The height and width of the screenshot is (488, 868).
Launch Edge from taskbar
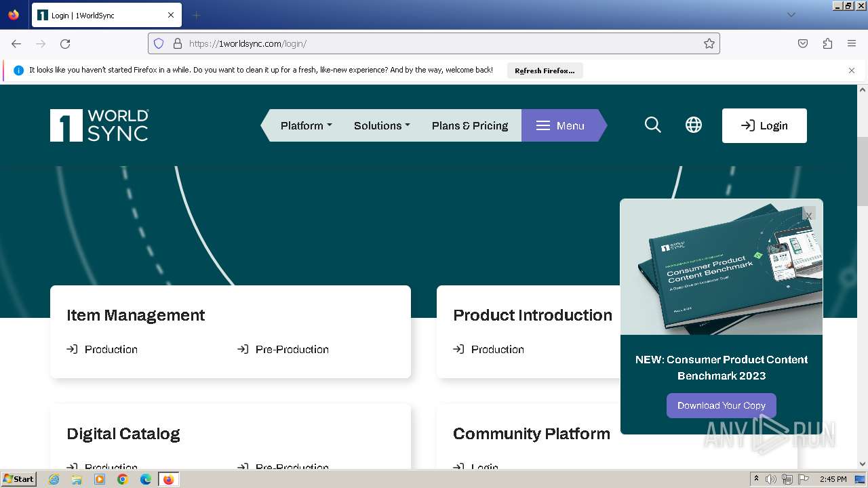click(x=146, y=479)
